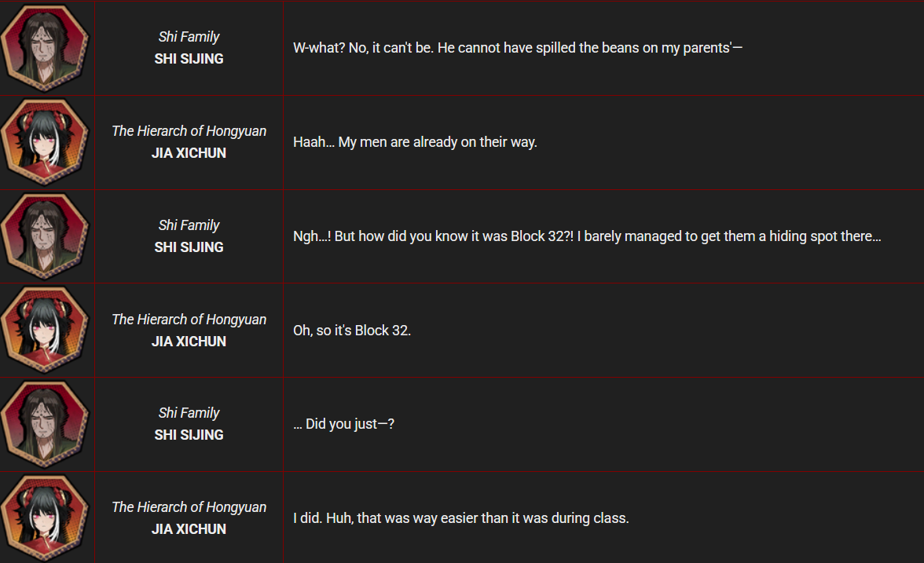Click 'way easier than it was during class' line
The image size is (924, 563).
(460, 518)
